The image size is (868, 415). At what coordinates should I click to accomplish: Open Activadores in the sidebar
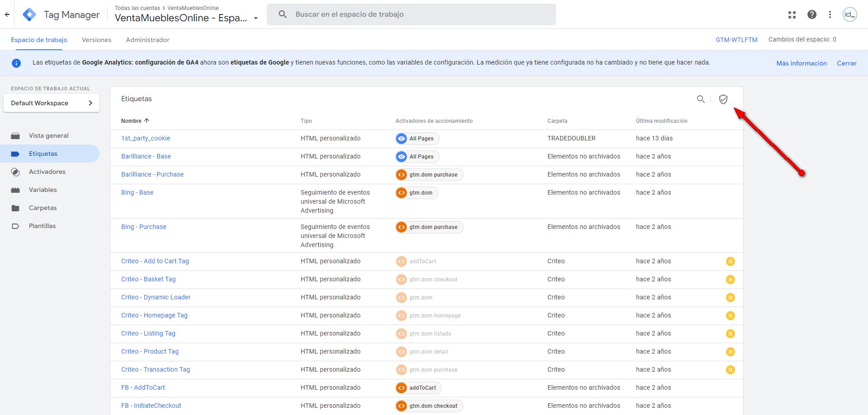pyautogui.click(x=47, y=172)
